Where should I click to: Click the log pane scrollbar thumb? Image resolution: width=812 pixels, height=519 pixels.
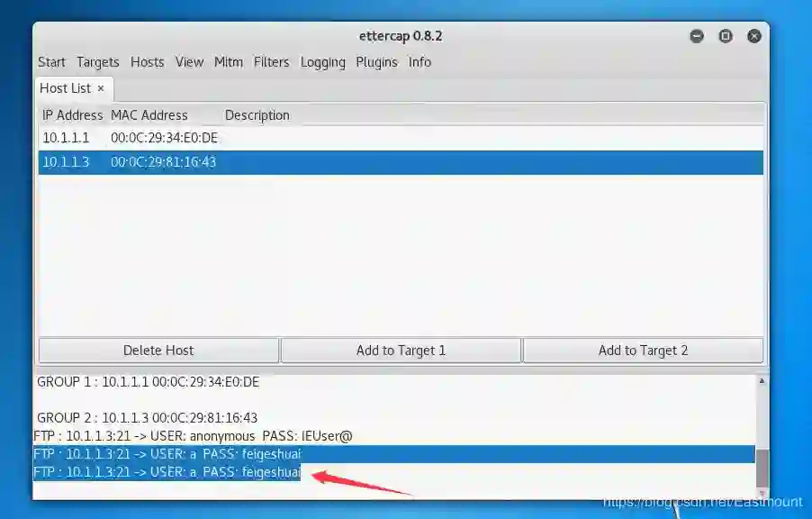(x=762, y=469)
